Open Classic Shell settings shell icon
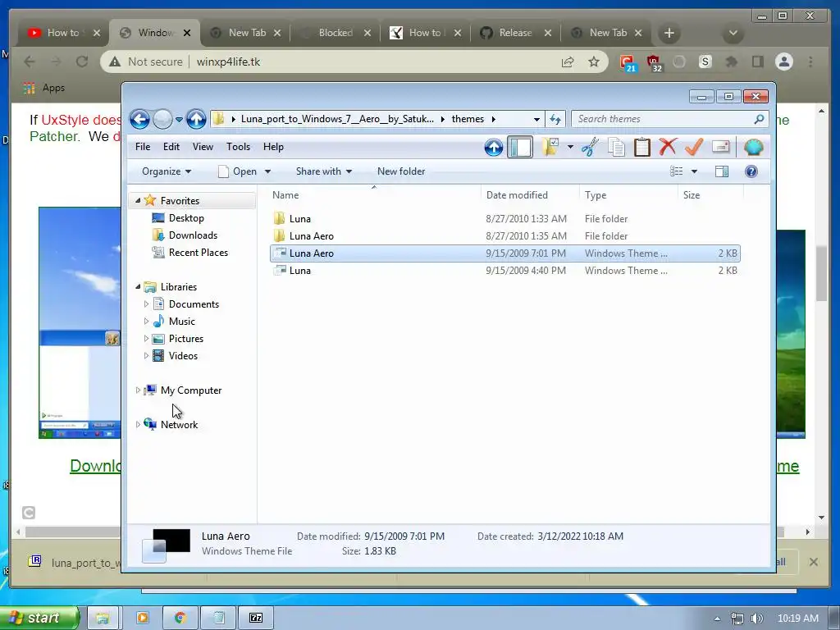This screenshot has width=840, height=630. pos(753,147)
